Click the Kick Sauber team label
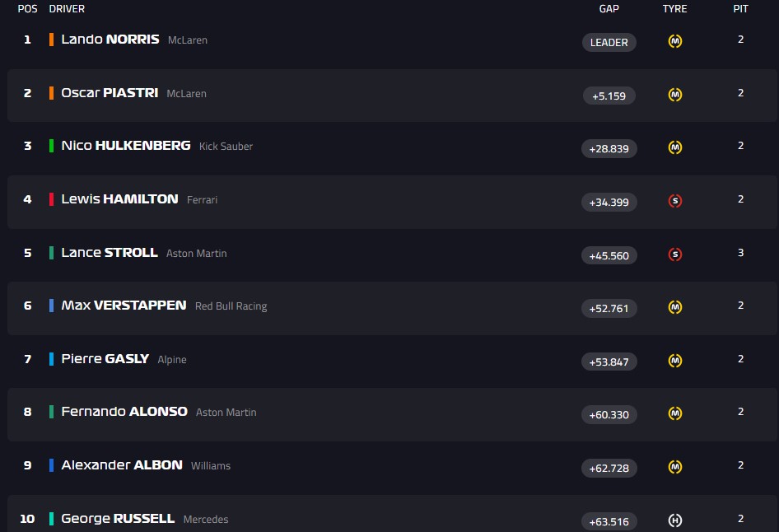Screen dimensions: 779x532 point(226,147)
